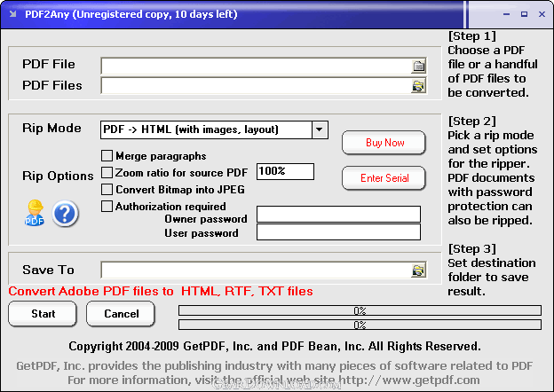This screenshot has width=554, height=392.
Task: Open the Save To folder browse icon
Action: point(418,270)
